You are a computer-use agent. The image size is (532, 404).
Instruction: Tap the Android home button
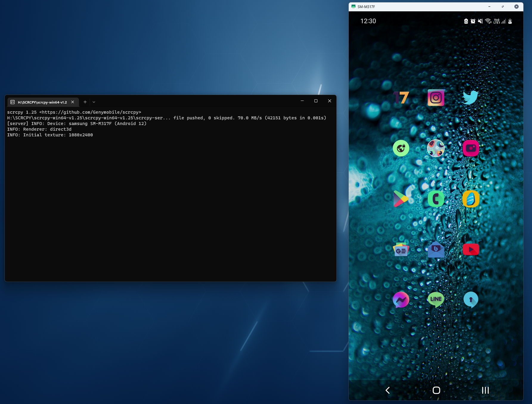pyautogui.click(x=436, y=390)
